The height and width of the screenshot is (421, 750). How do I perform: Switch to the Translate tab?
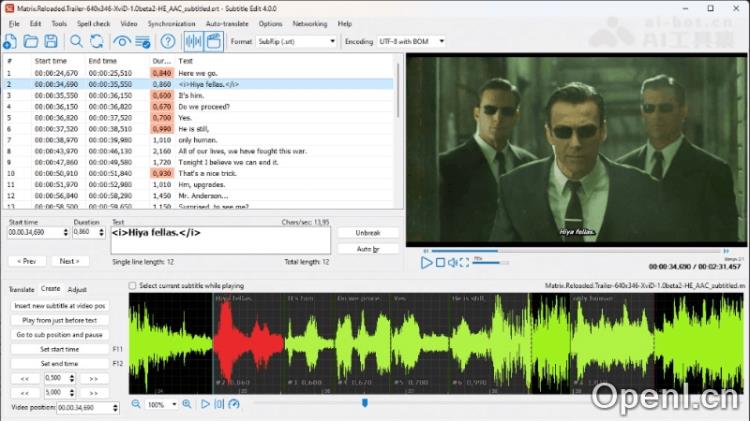coord(21,289)
